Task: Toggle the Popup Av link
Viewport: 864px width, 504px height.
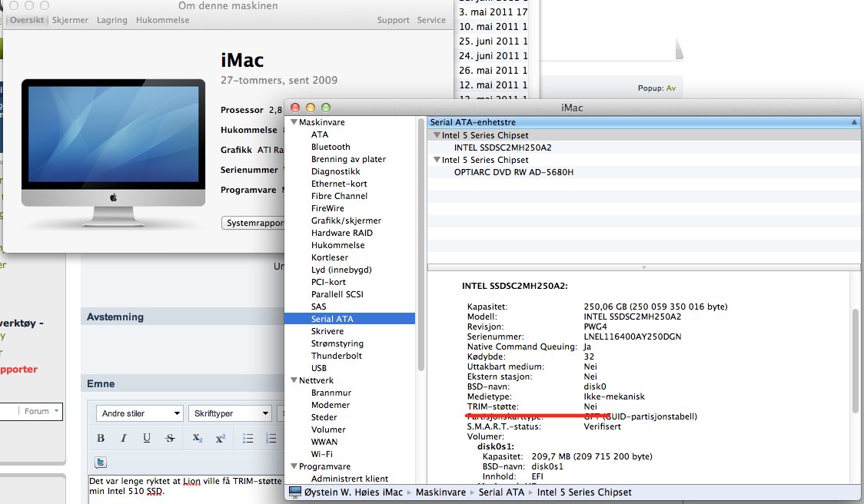Action: 670,88
